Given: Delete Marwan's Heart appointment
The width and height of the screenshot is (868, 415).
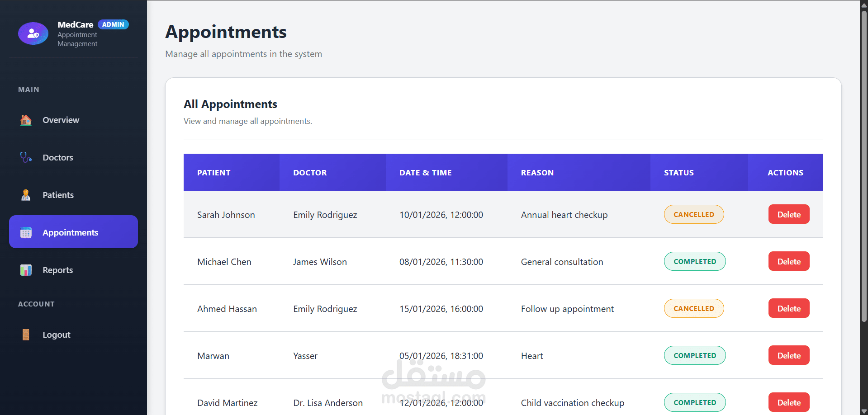Looking at the screenshot, I should (788, 356).
